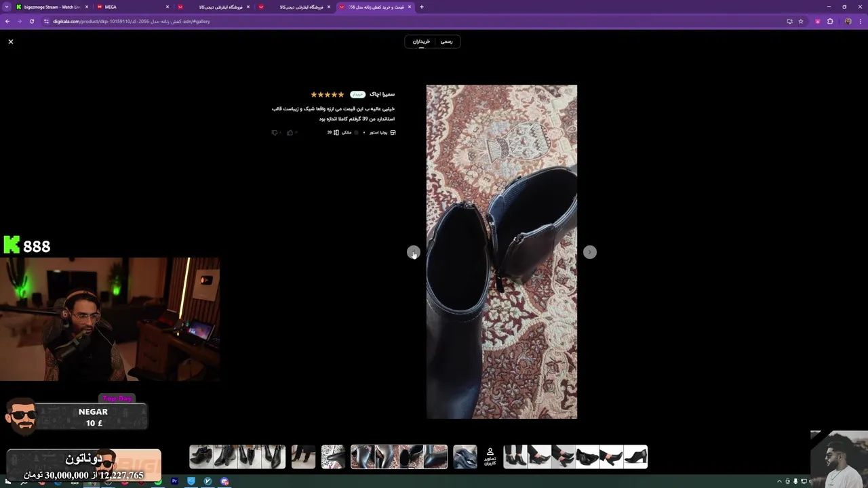
Task: Open the Discord icon in the taskbar
Action: tap(224, 481)
